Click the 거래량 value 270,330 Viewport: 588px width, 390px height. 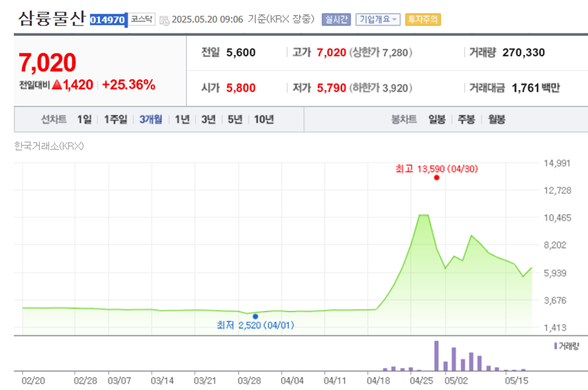(524, 53)
